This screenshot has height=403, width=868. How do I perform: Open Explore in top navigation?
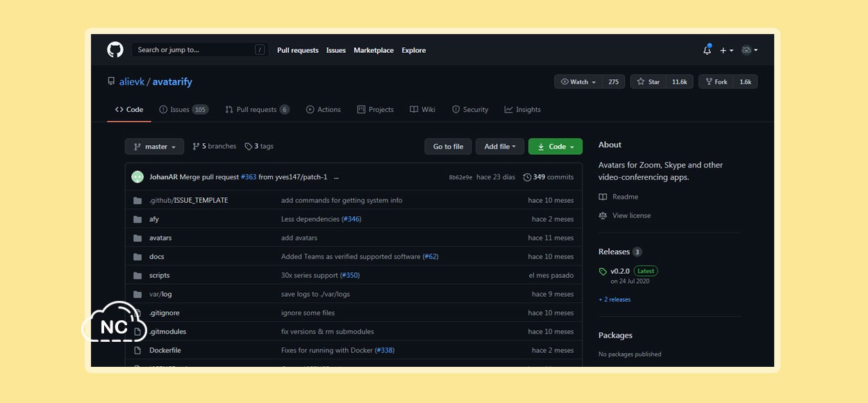[x=414, y=50]
